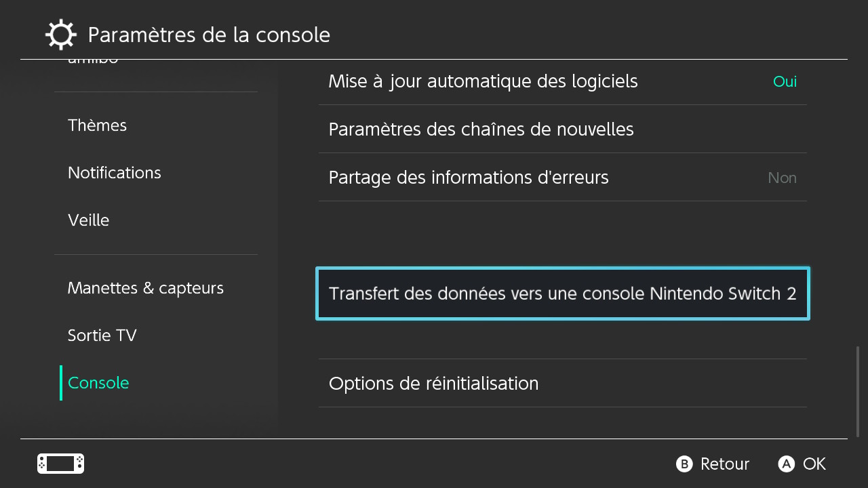Click the Paramètres de la console title
This screenshot has height=488, width=868.
209,35
